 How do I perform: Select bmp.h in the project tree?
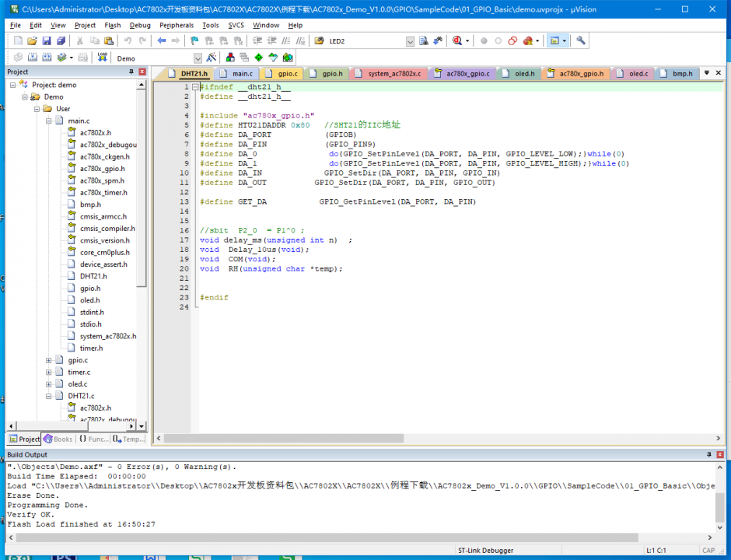pos(90,205)
